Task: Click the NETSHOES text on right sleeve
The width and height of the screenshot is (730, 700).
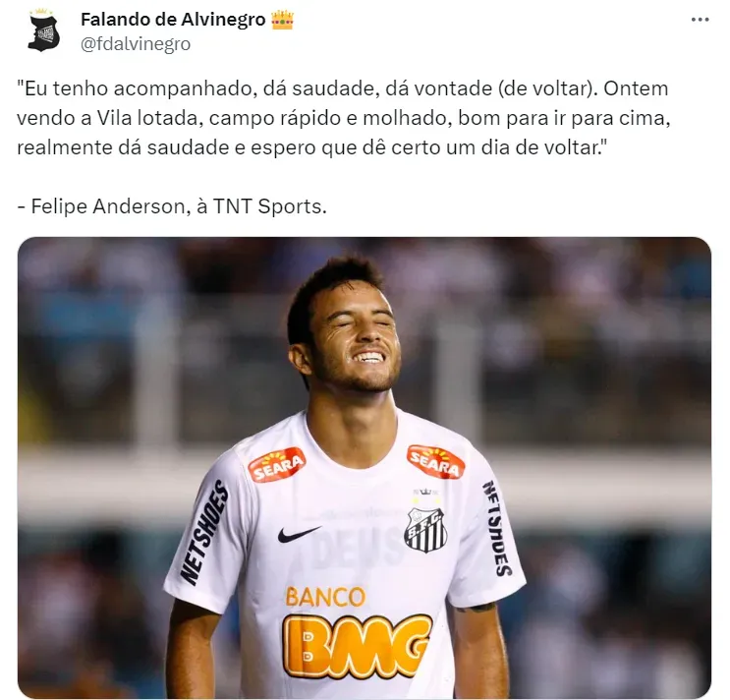Action: [497, 528]
